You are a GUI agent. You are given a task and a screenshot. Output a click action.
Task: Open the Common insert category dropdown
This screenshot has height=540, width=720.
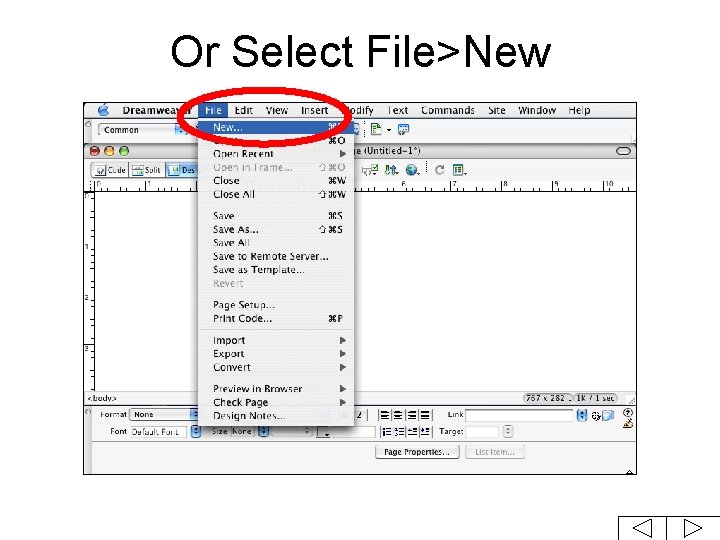(x=140, y=130)
